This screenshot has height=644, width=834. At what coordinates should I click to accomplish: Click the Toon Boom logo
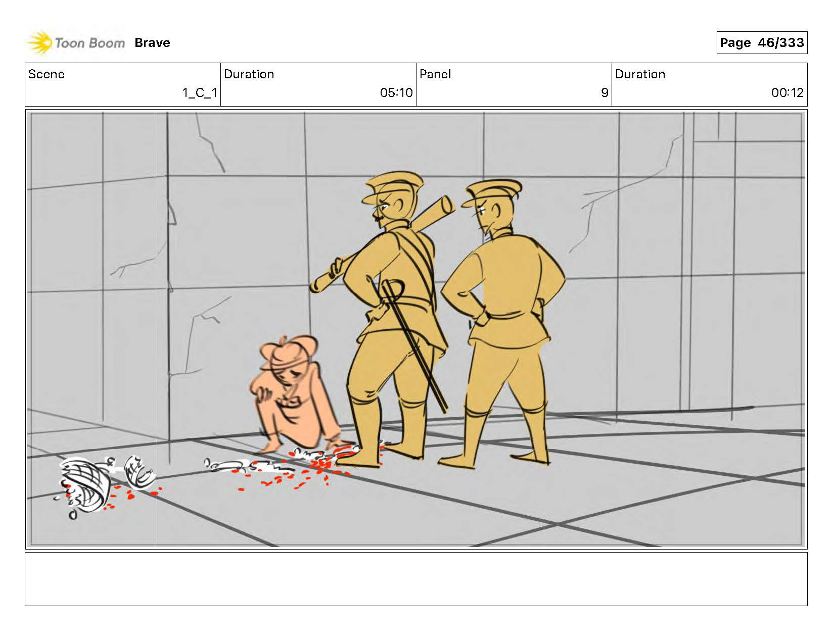pos(76,43)
